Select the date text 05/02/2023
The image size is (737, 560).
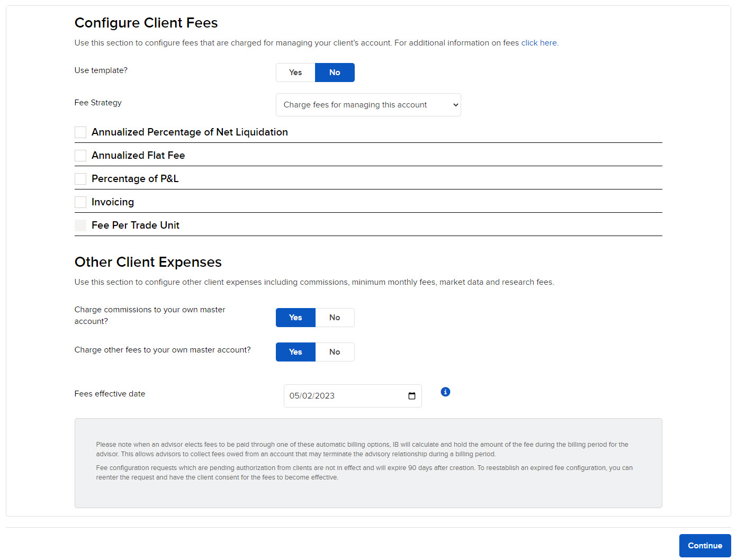(x=312, y=395)
